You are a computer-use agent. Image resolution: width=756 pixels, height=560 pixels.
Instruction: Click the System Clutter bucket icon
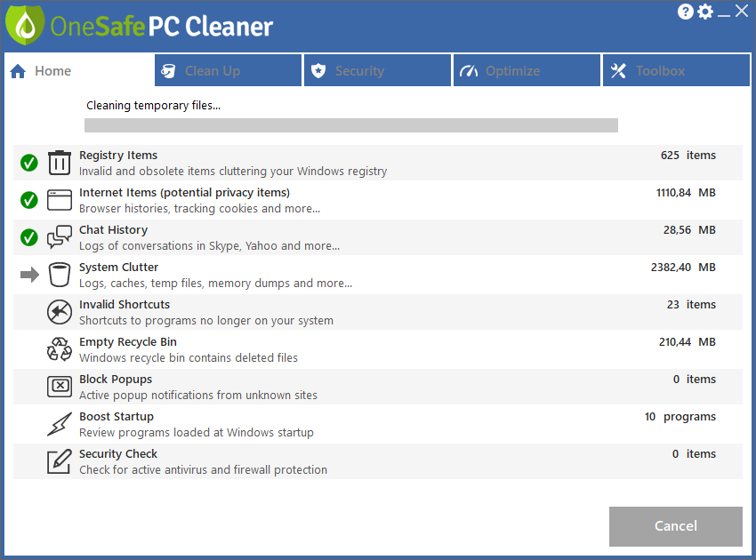[60, 275]
